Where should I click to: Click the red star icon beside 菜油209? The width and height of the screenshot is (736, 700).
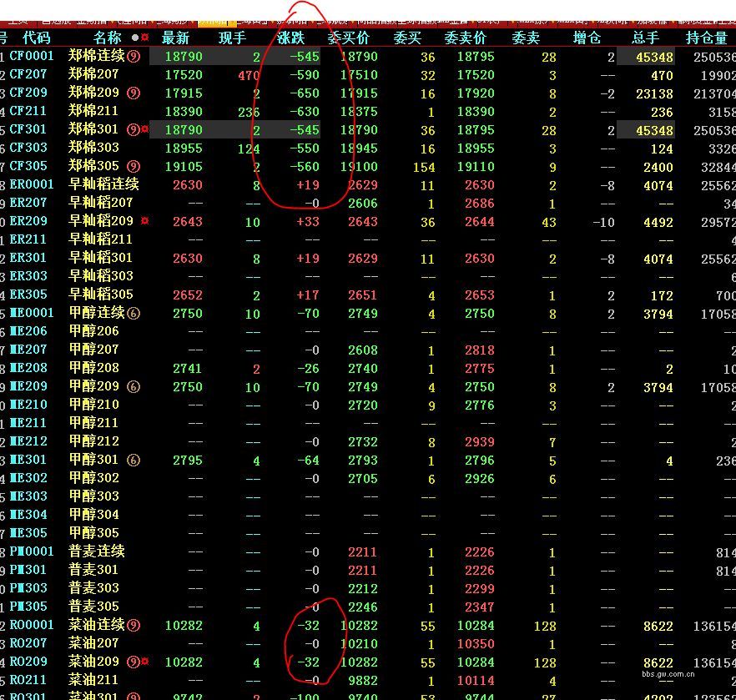point(144,662)
